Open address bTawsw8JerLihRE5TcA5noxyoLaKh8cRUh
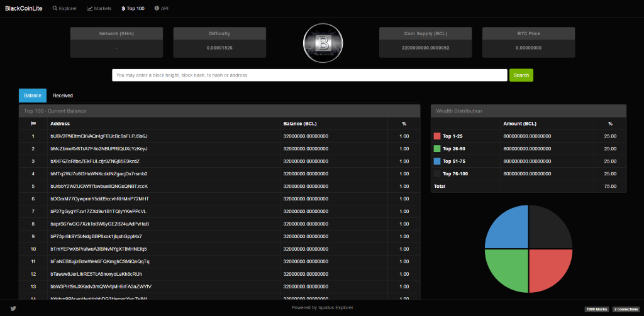This screenshot has height=316, width=644. pyautogui.click(x=96, y=274)
